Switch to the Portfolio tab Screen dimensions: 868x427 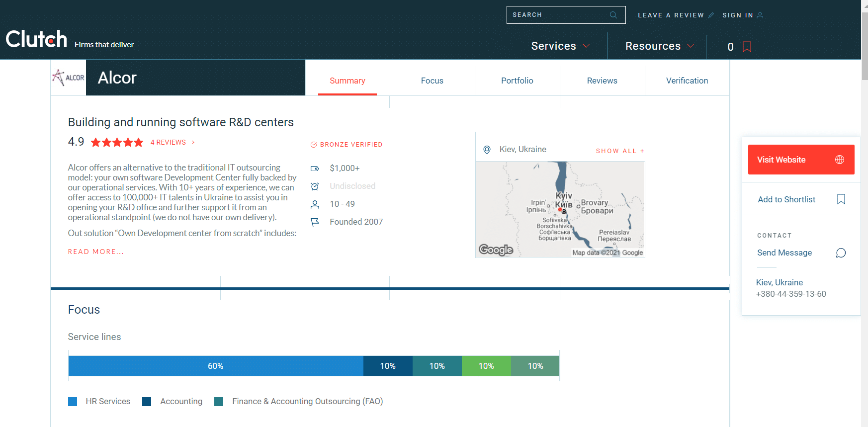tap(517, 81)
